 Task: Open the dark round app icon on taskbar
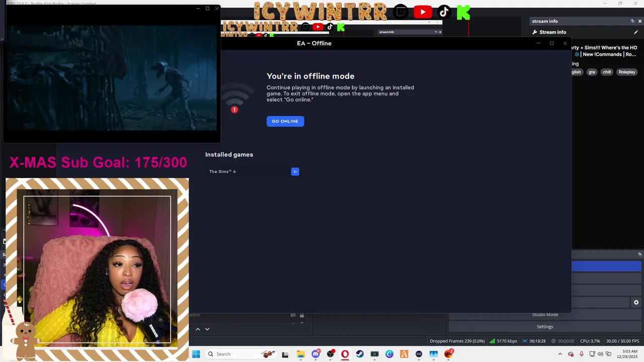click(419, 354)
